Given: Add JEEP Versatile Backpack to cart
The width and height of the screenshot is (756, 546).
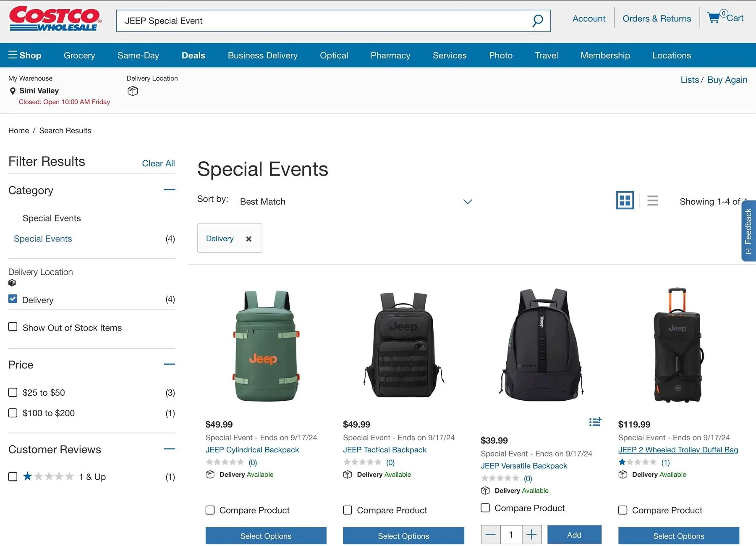Looking at the screenshot, I should (574, 535).
